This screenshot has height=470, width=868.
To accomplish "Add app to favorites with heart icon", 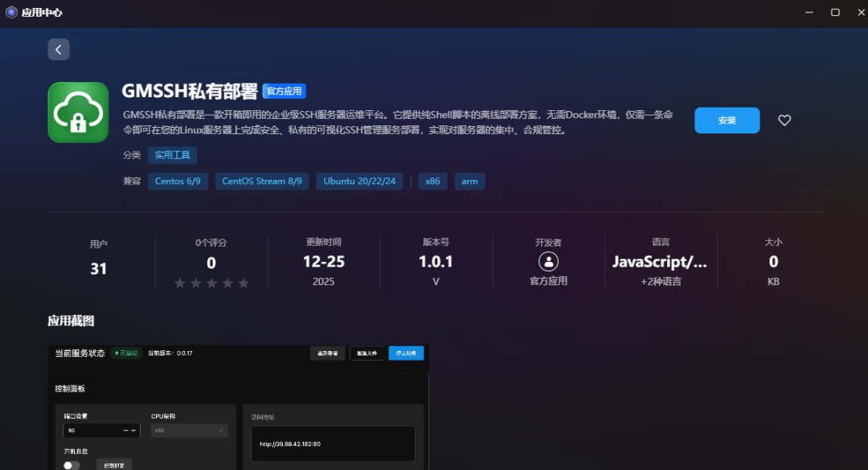I will tap(784, 121).
